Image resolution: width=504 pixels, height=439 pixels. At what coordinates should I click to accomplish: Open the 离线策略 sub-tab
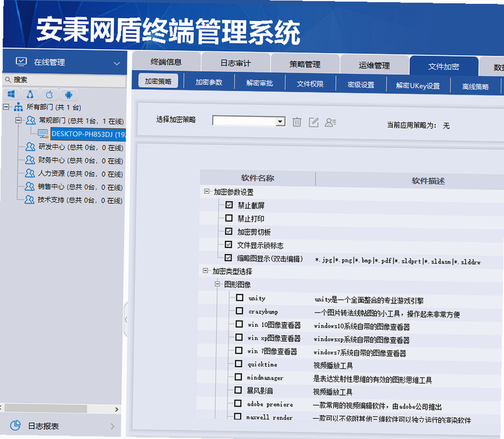476,86
